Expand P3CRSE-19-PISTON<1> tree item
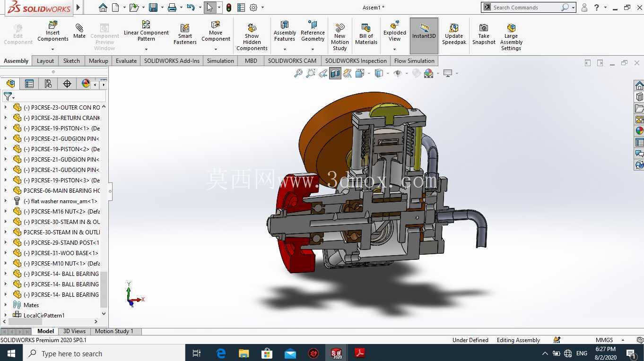This screenshot has width=644, height=361. point(6,128)
